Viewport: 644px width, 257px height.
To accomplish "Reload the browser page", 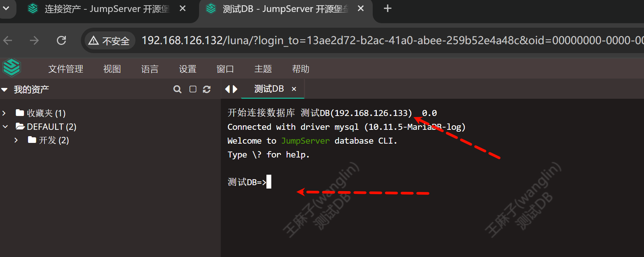I will point(61,40).
